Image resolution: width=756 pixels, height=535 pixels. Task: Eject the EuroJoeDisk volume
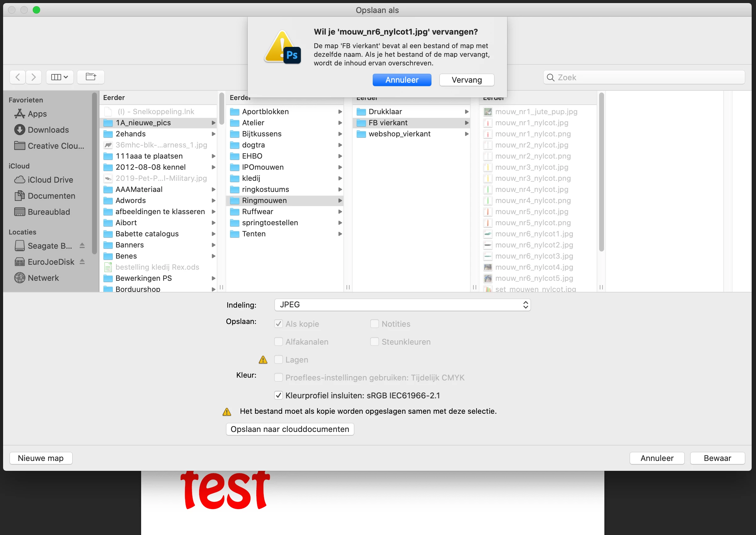click(82, 262)
